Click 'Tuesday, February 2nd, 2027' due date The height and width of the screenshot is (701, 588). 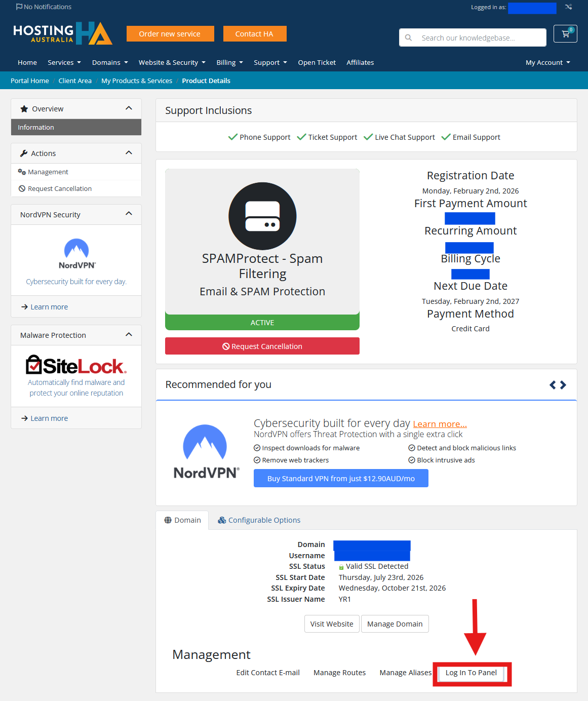click(x=471, y=301)
